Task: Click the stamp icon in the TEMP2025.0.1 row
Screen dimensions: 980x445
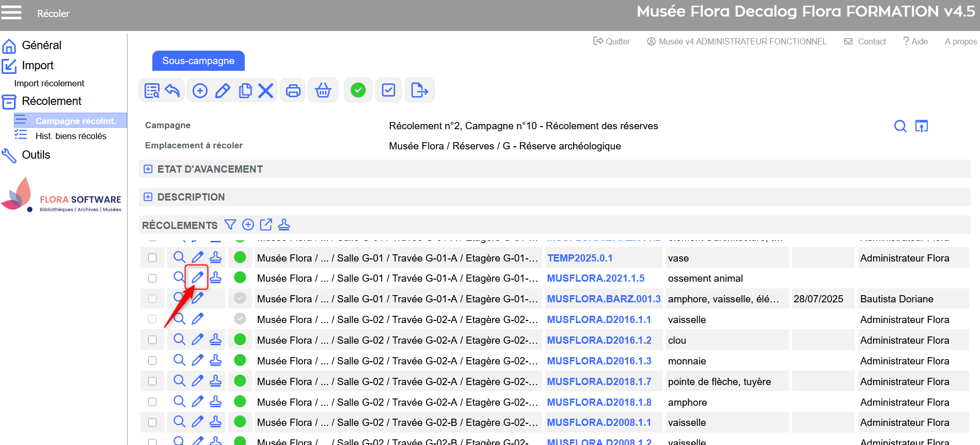Action: [216, 257]
